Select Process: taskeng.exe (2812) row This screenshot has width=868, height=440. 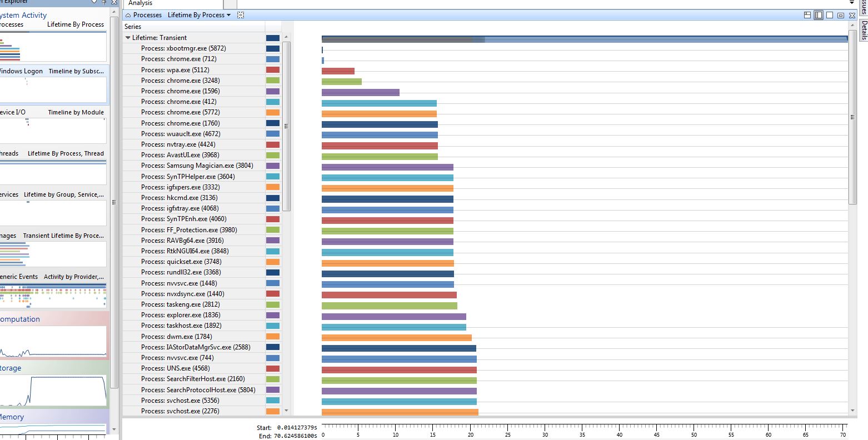[194, 304]
